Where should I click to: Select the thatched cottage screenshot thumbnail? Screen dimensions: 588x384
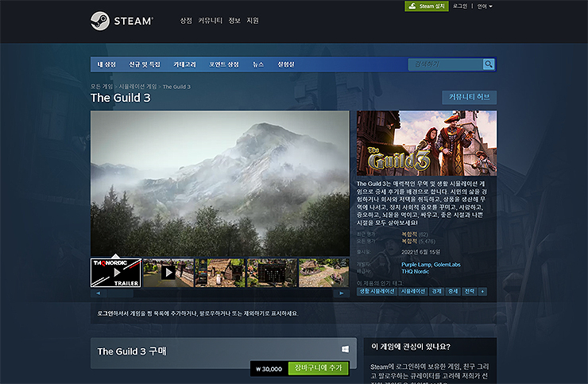tap(323, 273)
